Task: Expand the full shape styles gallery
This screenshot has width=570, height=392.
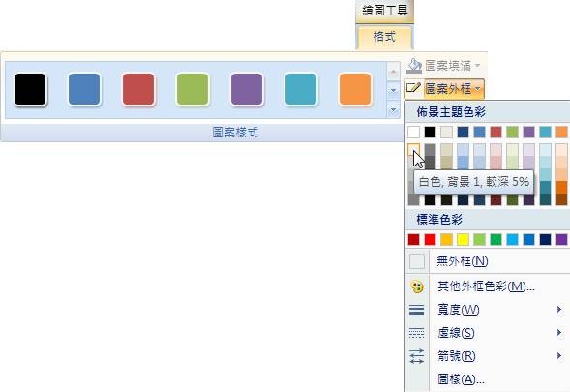Action: (x=393, y=108)
